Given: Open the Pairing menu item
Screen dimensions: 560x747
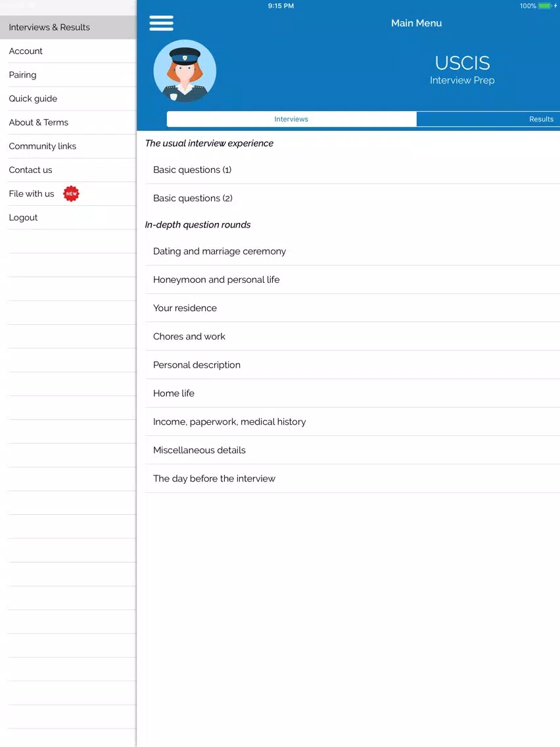Looking at the screenshot, I should pyautogui.click(x=68, y=75).
